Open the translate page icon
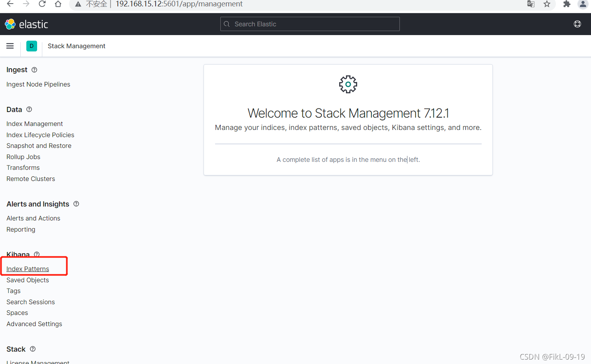The image size is (591, 364). point(531,4)
